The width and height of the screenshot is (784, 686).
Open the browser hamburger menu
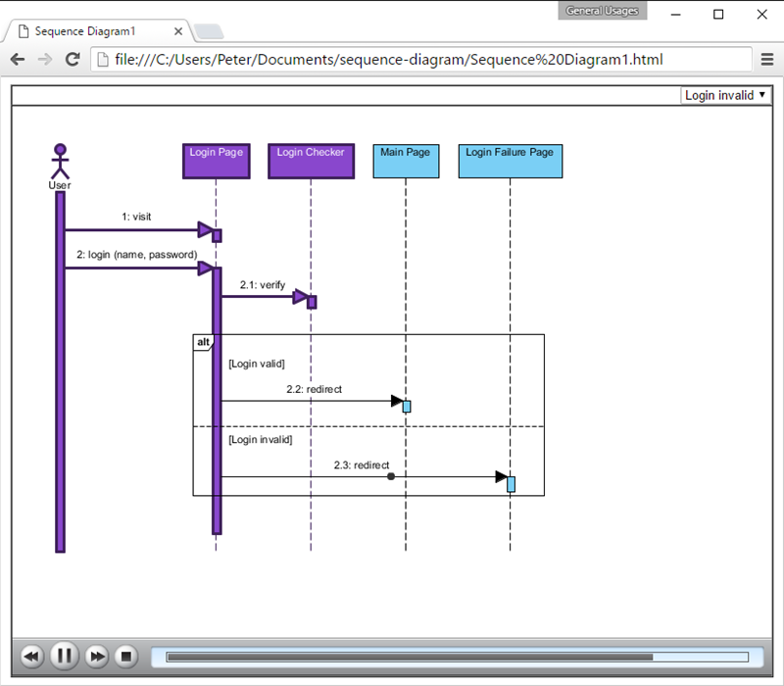tap(767, 60)
